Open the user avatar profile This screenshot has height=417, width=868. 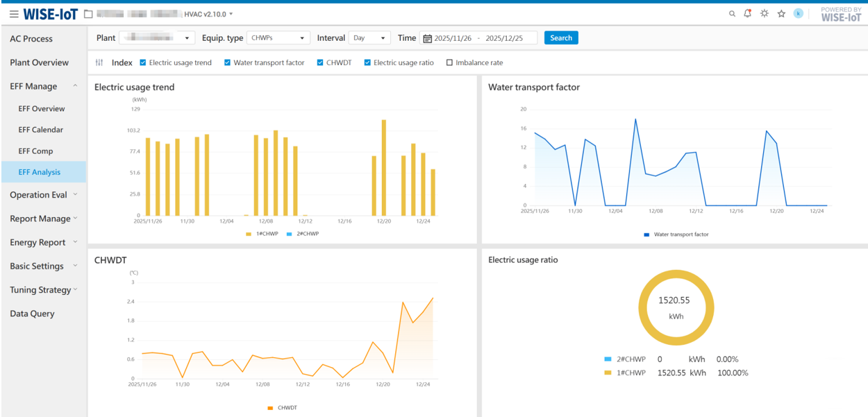pos(799,14)
